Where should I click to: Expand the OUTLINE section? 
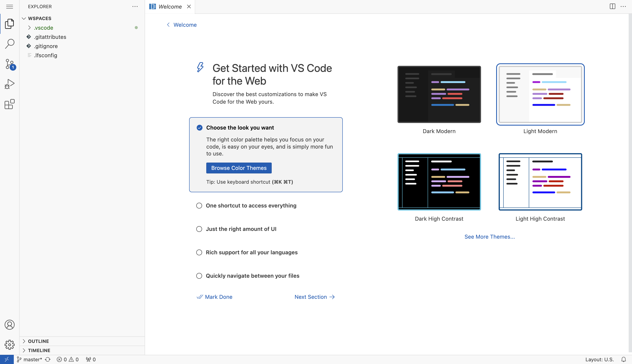coord(82,341)
